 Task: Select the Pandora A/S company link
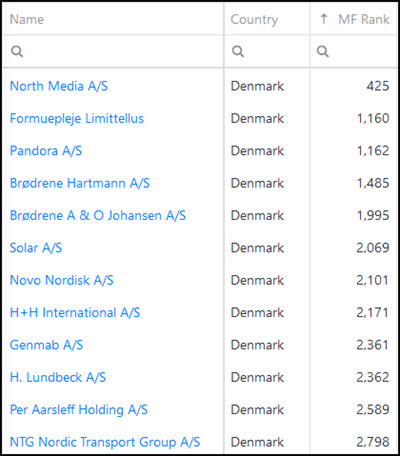(x=46, y=151)
